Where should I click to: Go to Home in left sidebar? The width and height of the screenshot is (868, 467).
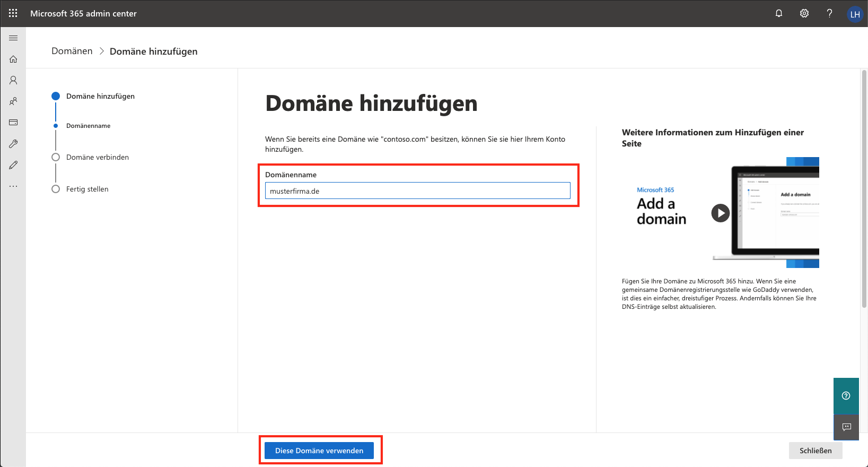[13, 59]
